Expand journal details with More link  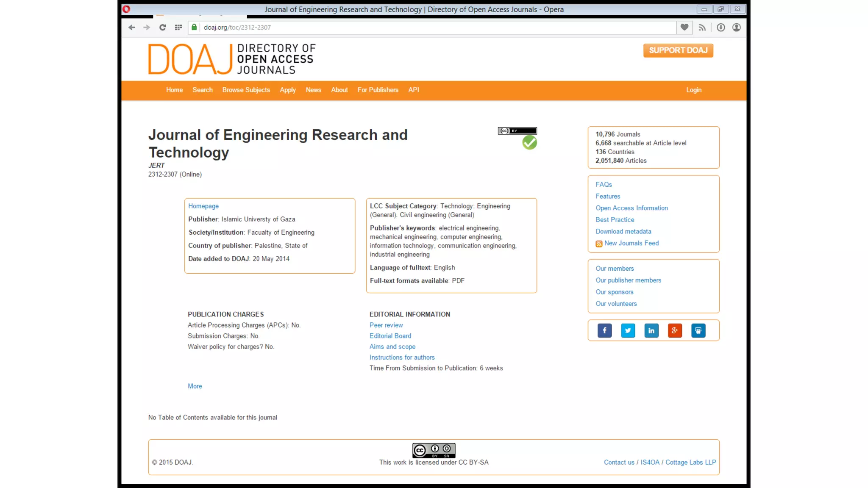195,386
